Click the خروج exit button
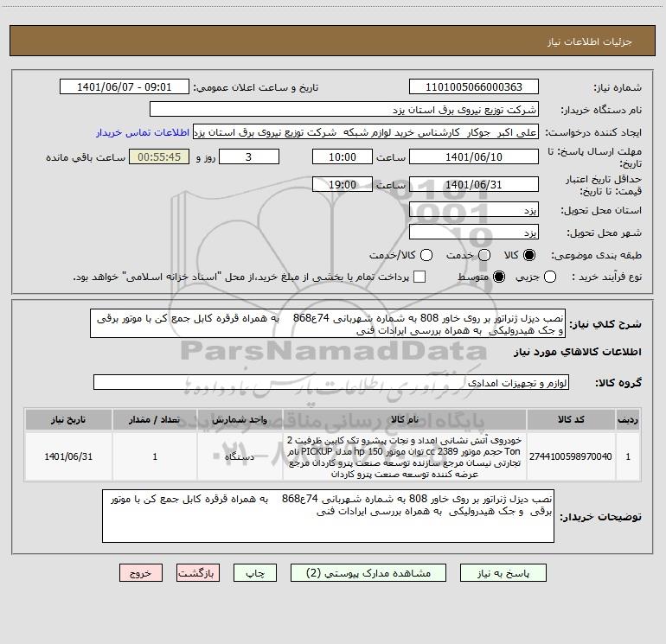 (141, 573)
